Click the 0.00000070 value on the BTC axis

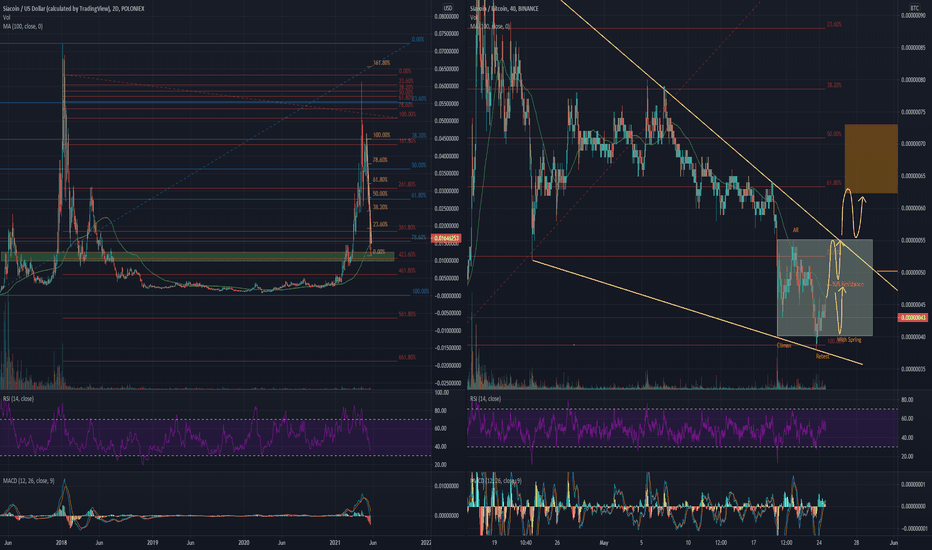(912, 144)
